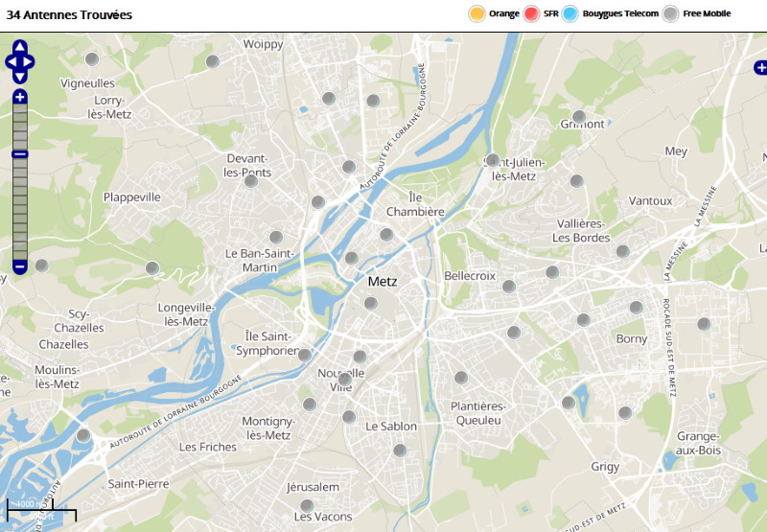Image resolution: width=767 pixels, height=532 pixels.
Task: Toggle the Bouygues Telecom operator filter
Action: pyautogui.click(x=571, y=13)
